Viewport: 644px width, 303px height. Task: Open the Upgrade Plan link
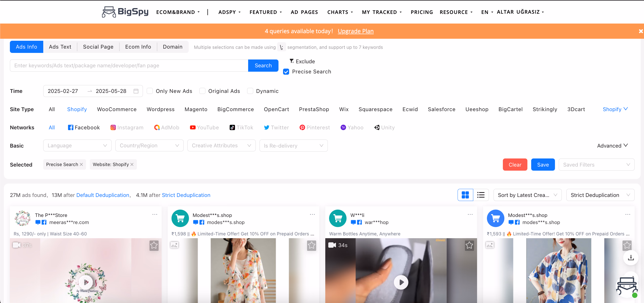[x=356, y=31]
